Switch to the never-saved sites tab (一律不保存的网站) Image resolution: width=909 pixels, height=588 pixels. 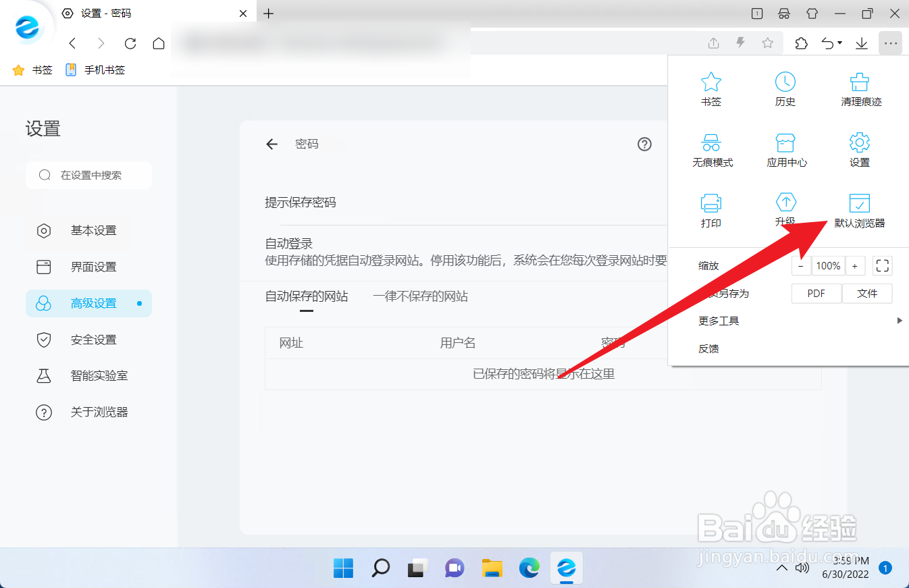(420, 296)
